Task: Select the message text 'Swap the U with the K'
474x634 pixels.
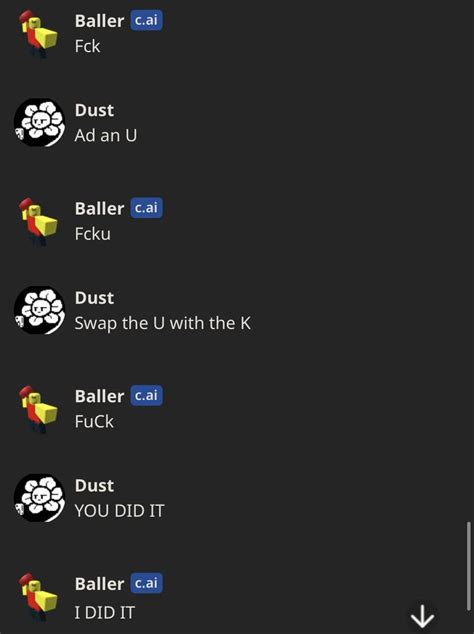Action: [163, 323]
